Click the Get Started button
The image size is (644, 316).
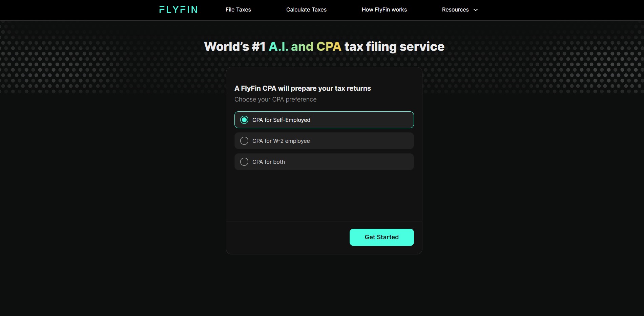coord(381,237)
